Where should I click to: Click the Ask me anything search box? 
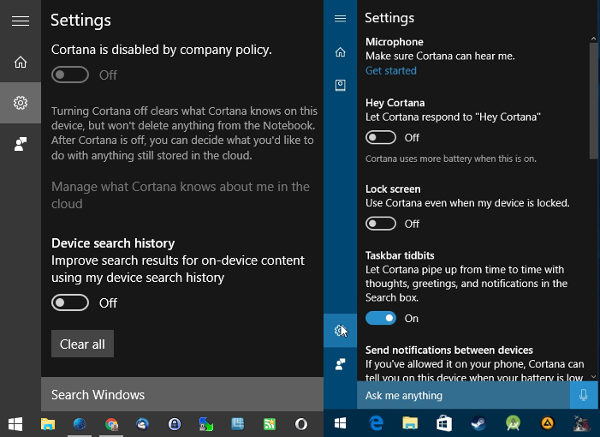tap(463, 395)
